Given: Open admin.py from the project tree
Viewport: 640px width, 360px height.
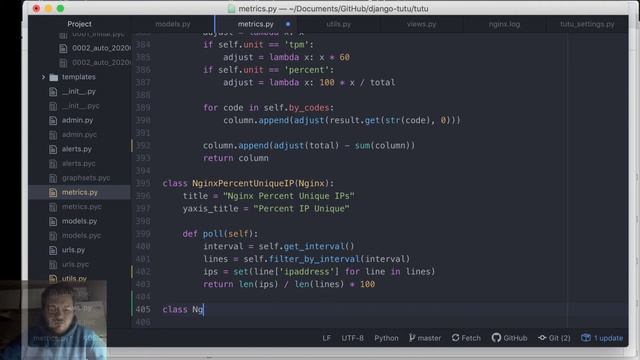Looking at the screenshot, I should click(x=78, y=120).
